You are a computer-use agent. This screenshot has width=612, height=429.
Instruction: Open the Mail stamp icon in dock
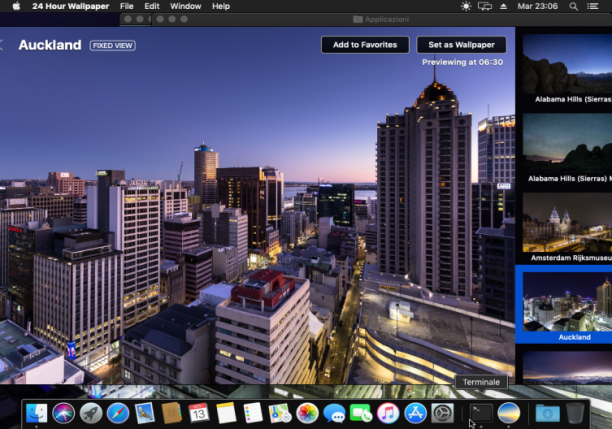pos(145,413)
